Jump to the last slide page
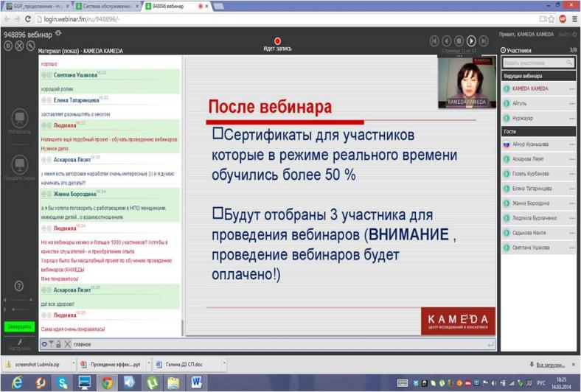This screenshot has height=392, width=581. (483, 41)
